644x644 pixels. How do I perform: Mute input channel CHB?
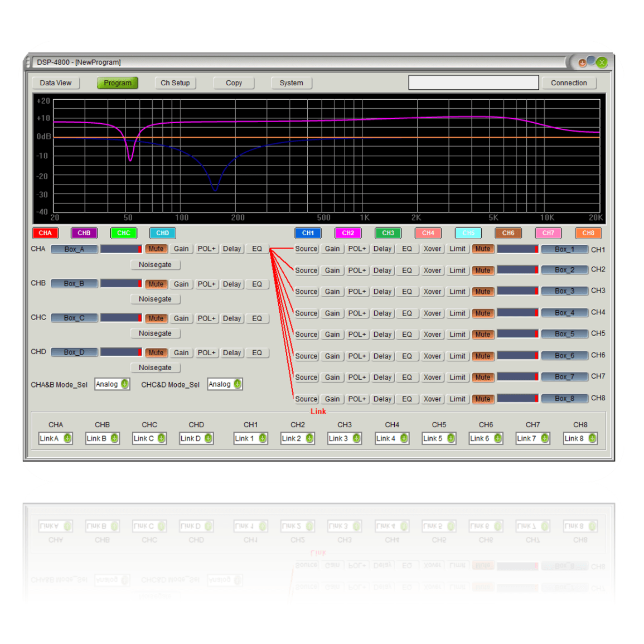click(x=156, y=284)
